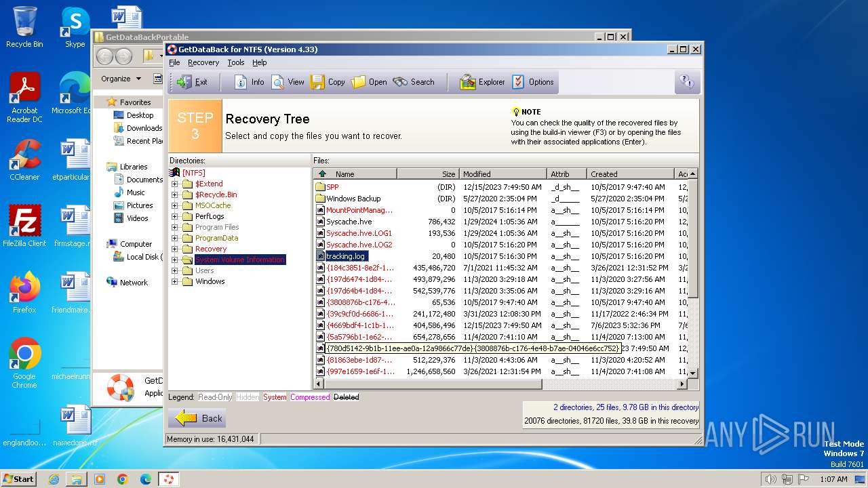Viewport: 868px width, 488px height.
Task: Select Downloads in background Explorer sidebar
Action: pos(138,128)
